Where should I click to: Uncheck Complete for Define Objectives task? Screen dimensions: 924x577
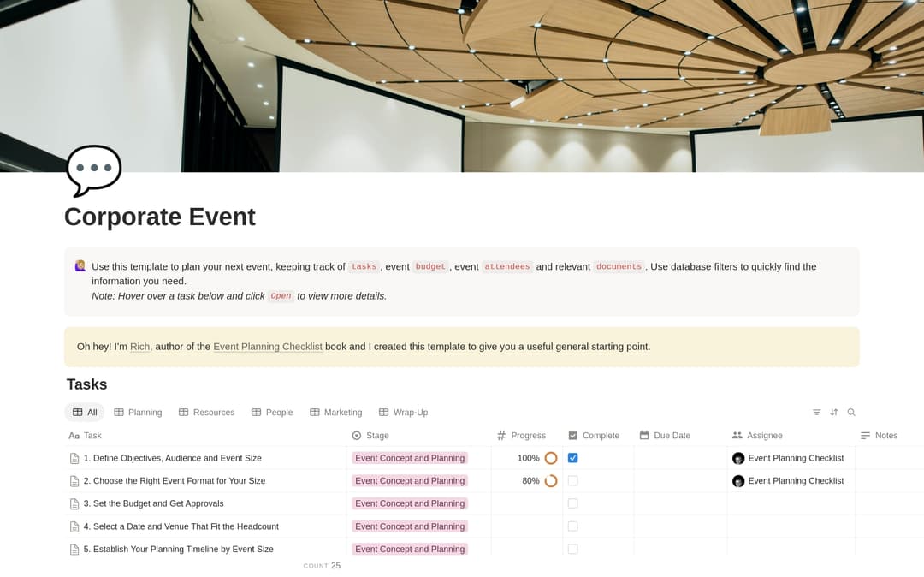572,458
